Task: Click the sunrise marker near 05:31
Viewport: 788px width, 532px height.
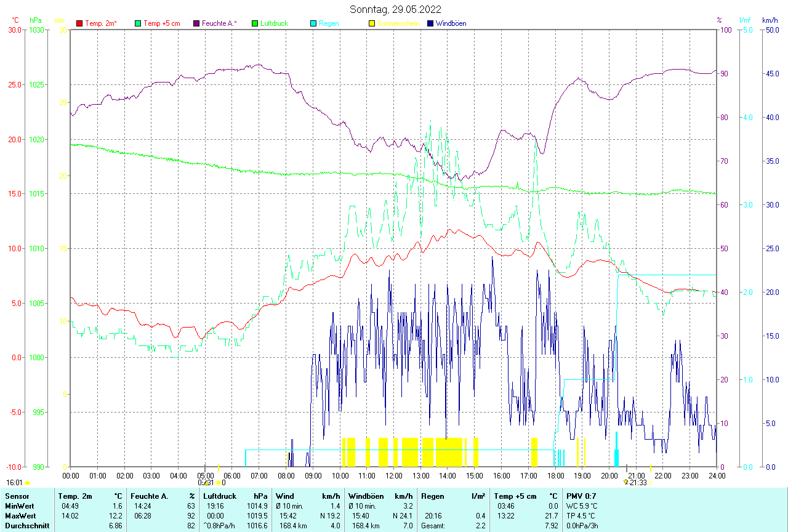Action: click(x=218, y=483)
